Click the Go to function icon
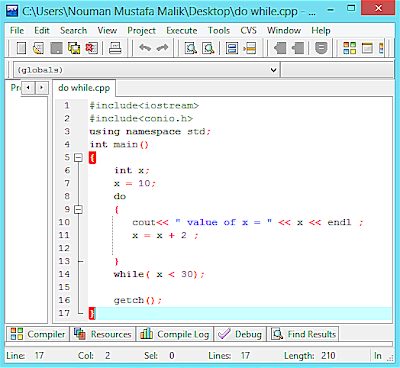The width and height of the screenshot is (400, 368). pyautogui.click(x=232, y=48)
